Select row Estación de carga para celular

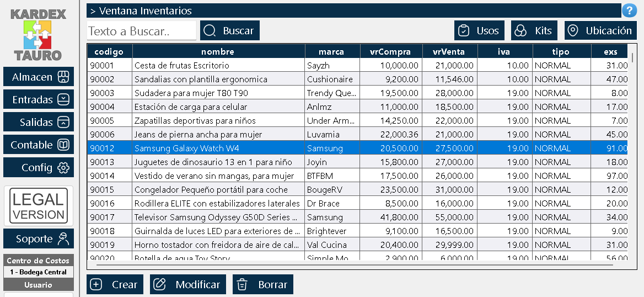tap(357, 107)
